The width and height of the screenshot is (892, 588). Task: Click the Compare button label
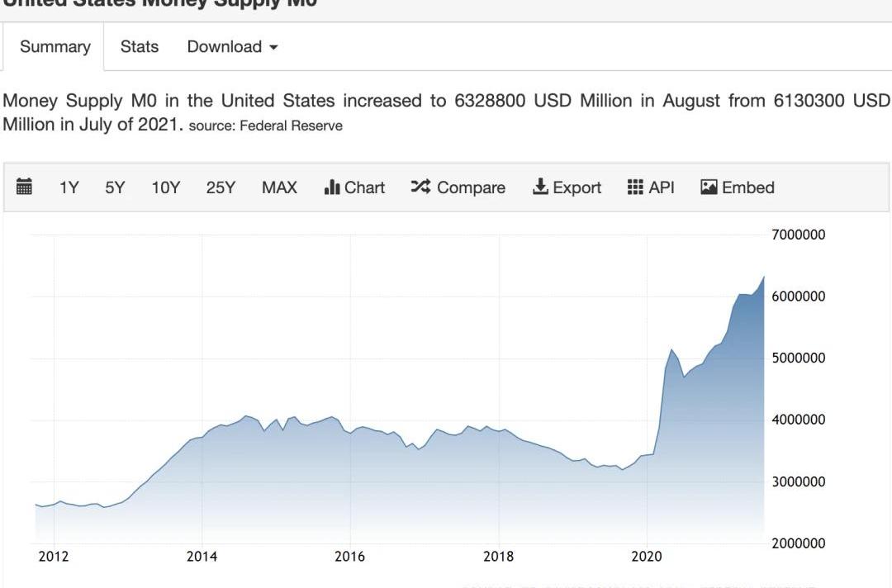coord(471,187)
